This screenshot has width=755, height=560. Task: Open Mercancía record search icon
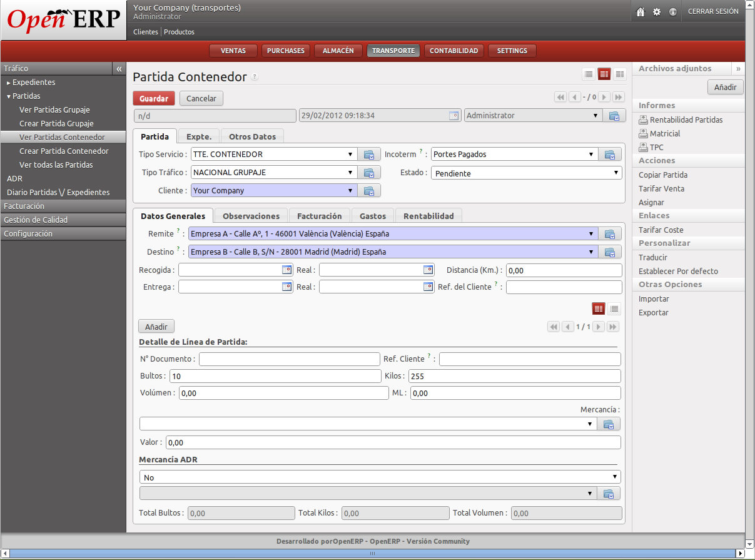(x=609, y=424)
